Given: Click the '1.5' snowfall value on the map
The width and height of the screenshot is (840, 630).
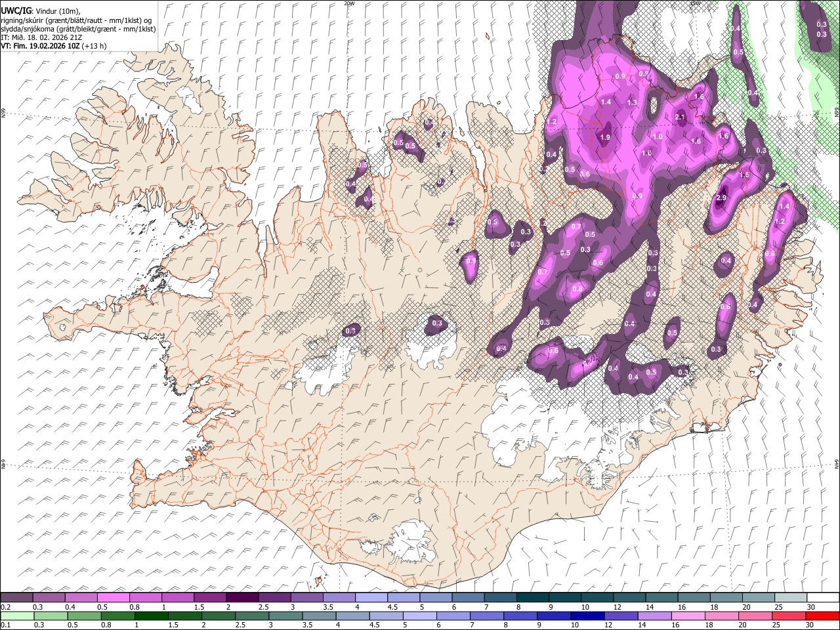Looking at the screenshot, I should point(744,175).
